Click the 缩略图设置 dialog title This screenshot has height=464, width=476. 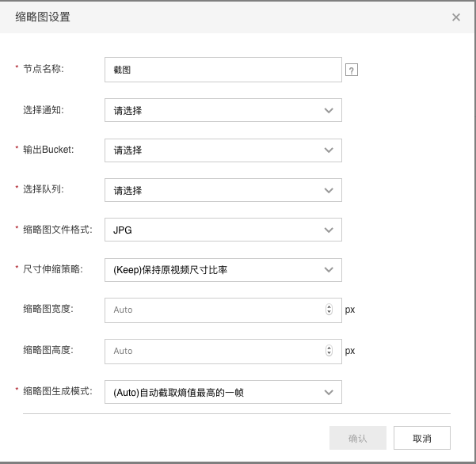point(43,17)
